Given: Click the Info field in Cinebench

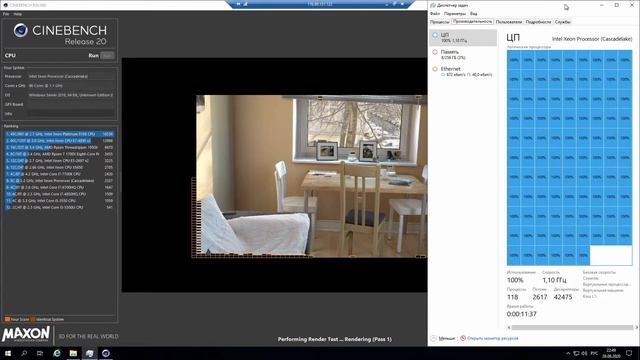Looking at the screenshot, I should [x=71, y=114].
